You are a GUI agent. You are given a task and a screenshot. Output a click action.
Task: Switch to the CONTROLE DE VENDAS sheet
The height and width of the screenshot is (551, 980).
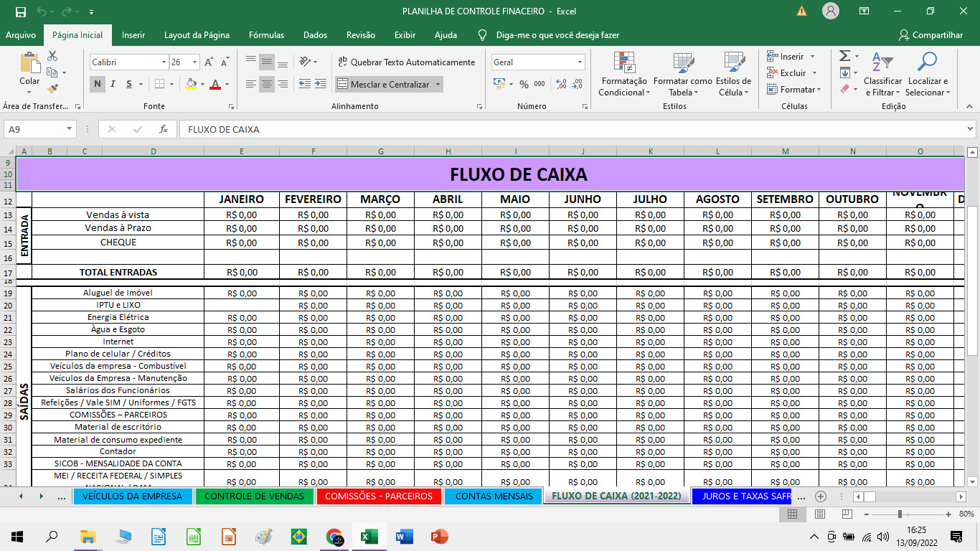pyautogui.click(x=253, y=496)
